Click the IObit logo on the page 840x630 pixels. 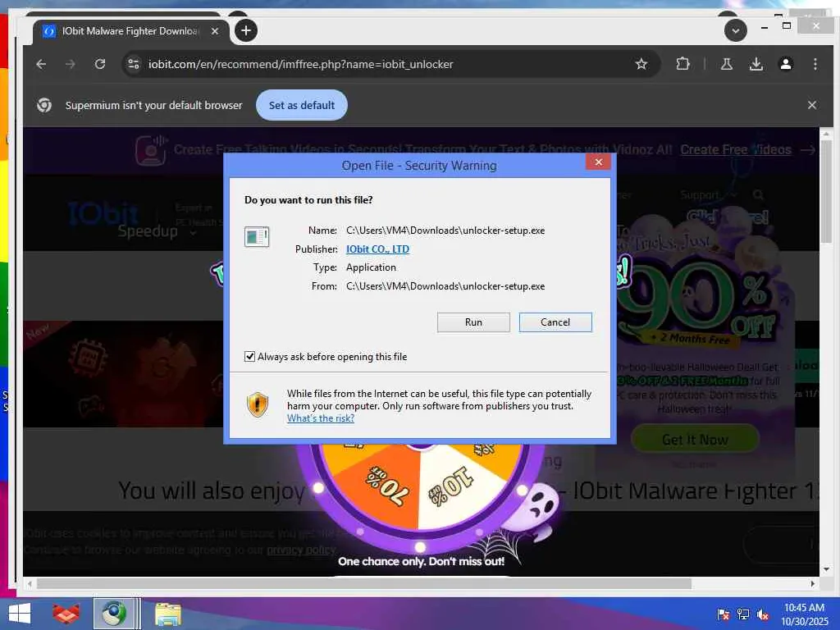pyautogui.click(x=103, y=213)
